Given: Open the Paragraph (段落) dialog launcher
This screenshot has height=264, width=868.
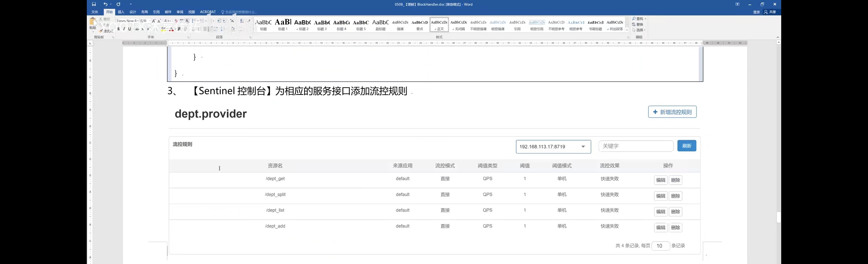Looking at the screenshot, I should click(250, 38).
